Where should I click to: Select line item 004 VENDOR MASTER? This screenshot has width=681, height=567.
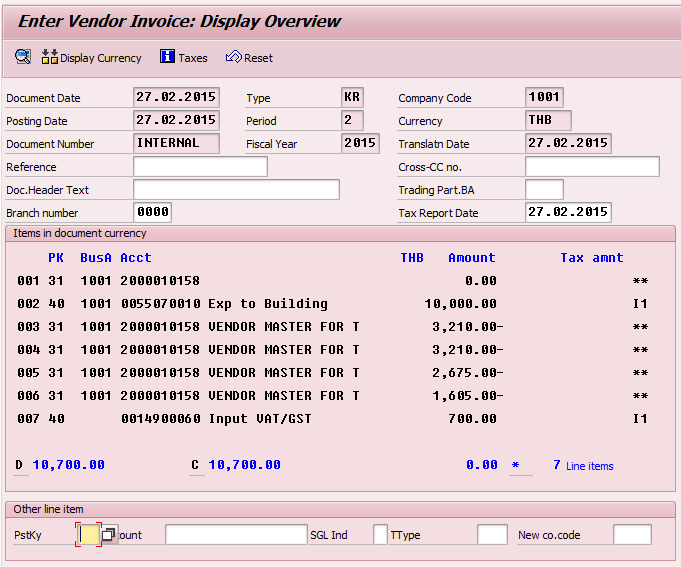tap(284, 350)
